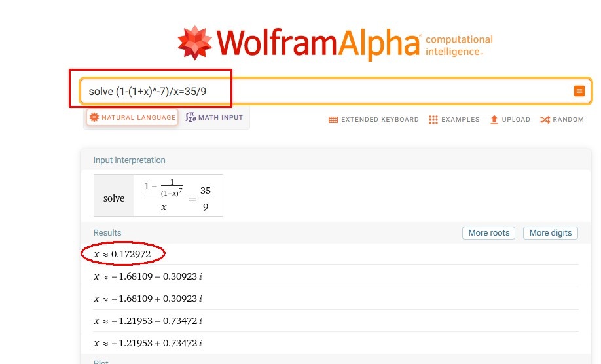Click the More digits button
The width and height of the screenshot is (601, 364).
[550, 233]
